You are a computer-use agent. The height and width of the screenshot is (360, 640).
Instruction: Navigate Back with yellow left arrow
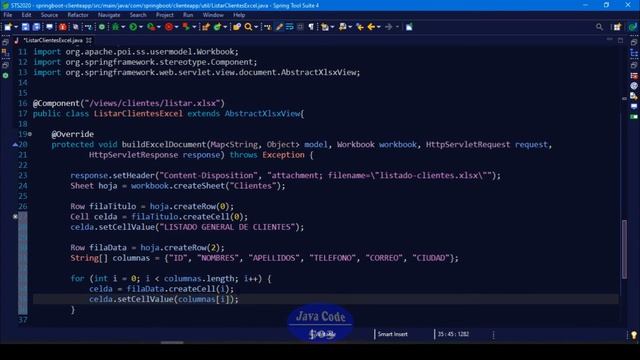(x=371, y=27)
